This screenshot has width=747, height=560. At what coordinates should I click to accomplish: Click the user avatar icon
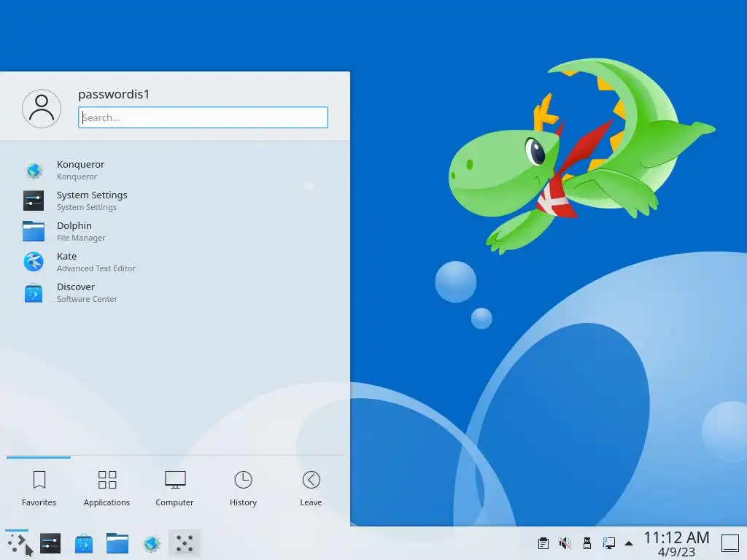click(x=42, y=109)
